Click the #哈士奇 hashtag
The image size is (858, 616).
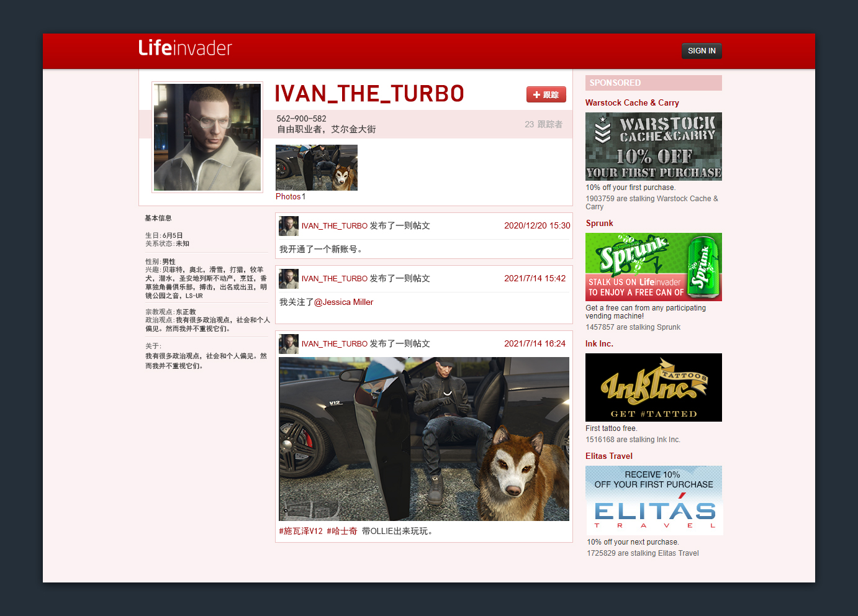click(x=342, y=531)
